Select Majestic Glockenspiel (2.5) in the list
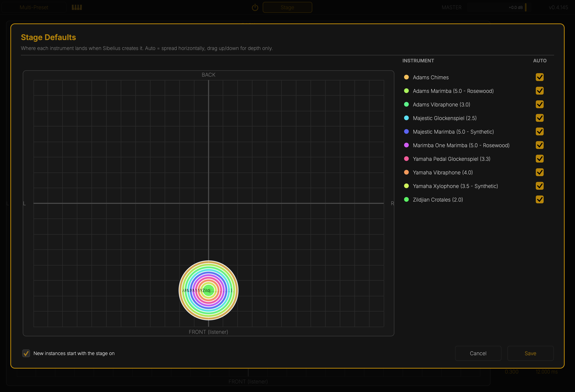The height and width of the screenshot is (392, 575). point(445,118)
